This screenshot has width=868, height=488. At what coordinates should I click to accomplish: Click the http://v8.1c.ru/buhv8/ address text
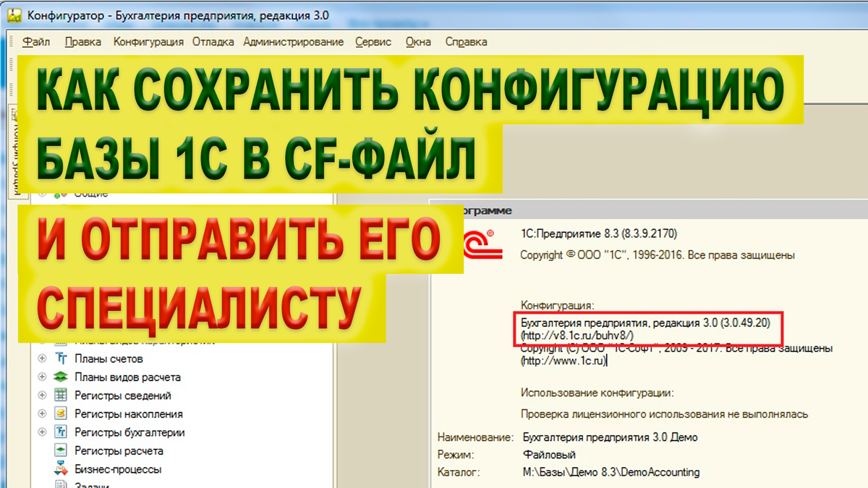tap(576, 335)
